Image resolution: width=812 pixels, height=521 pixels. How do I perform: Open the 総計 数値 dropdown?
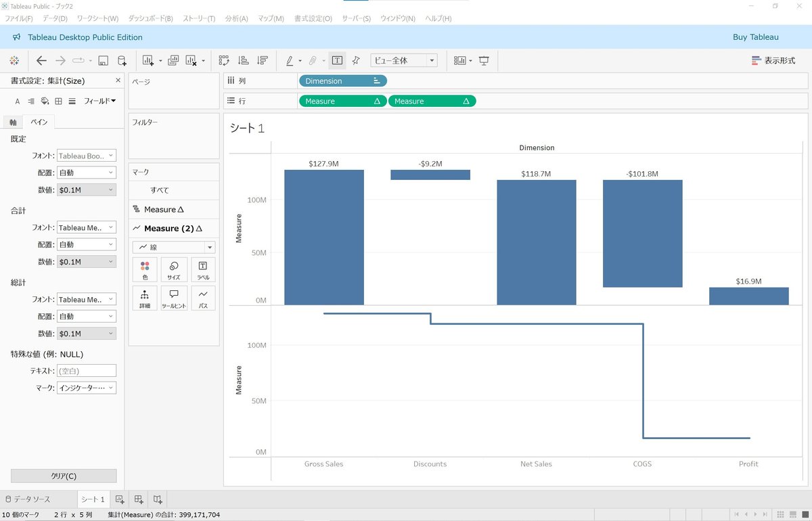point(87,334)
